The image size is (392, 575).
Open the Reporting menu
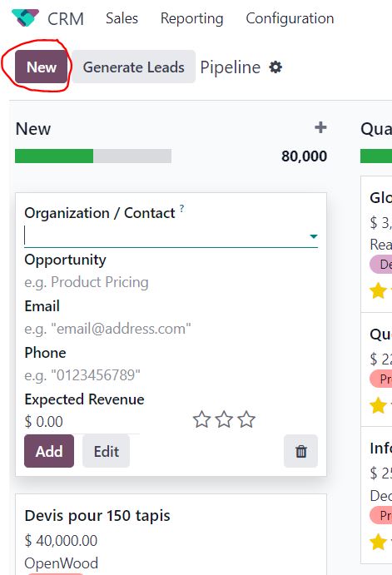191,18
